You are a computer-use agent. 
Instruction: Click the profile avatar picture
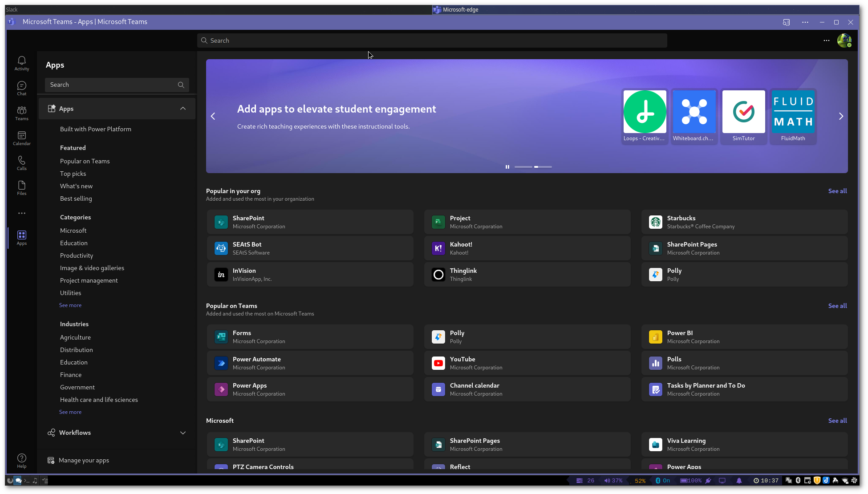pos(844,40)
